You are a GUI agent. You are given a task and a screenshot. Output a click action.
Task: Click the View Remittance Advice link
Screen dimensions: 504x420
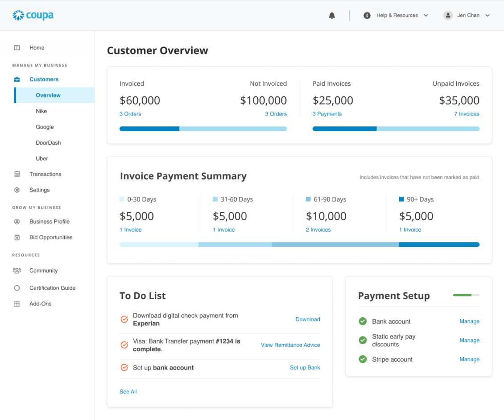[290, 345]
